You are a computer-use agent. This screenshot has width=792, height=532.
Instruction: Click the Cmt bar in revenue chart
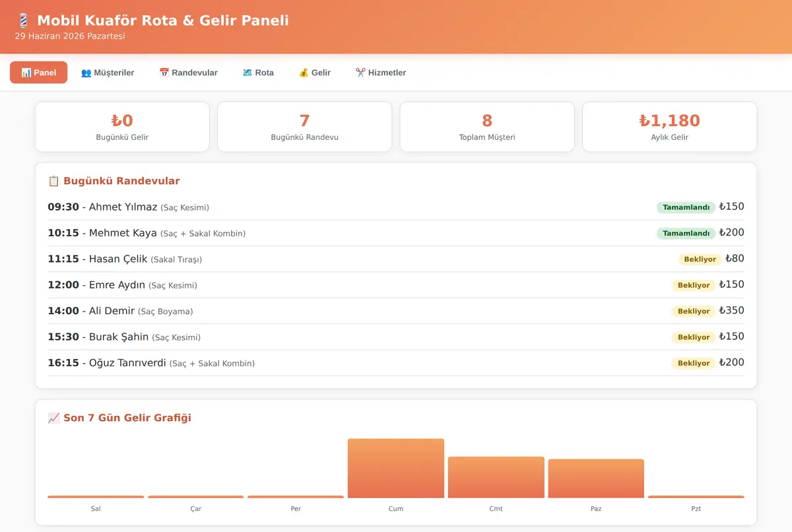point(496,477)
